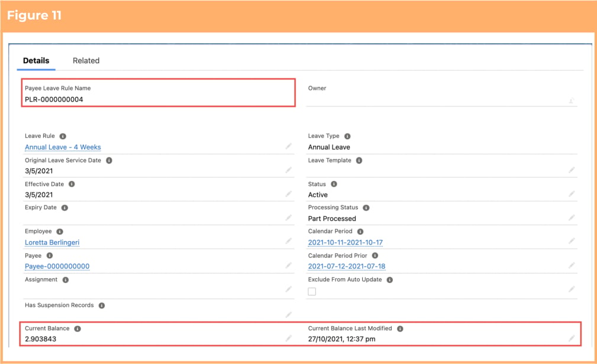Select the timestamp 27/10/2021, 12:37 pm

click(341, 339)
